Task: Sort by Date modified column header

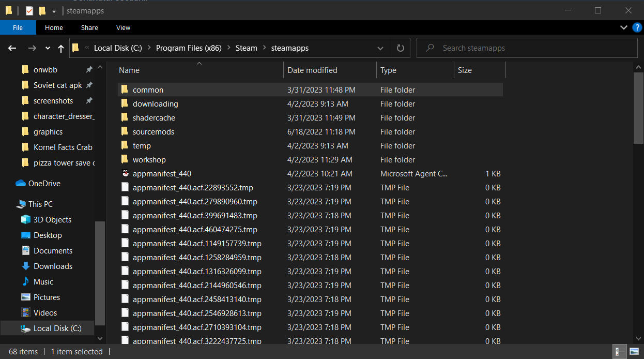Action: pyautogui.click(x=330, y=70)
